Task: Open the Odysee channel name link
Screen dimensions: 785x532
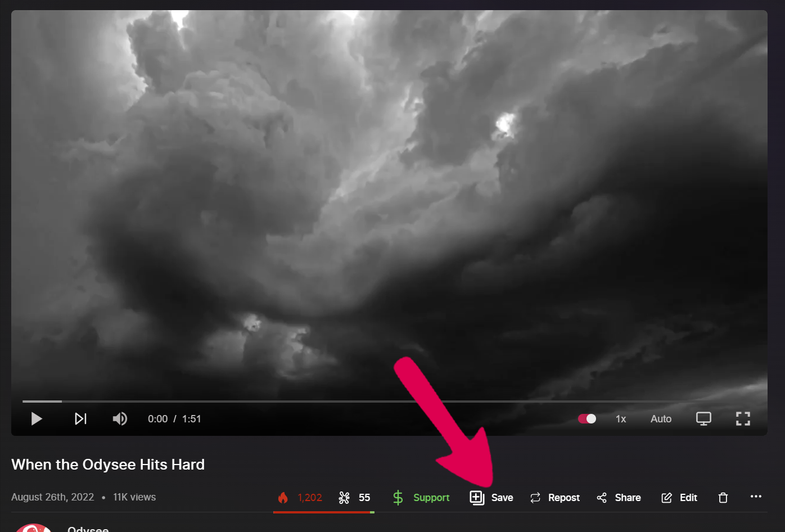Action: tap(88, 529)
